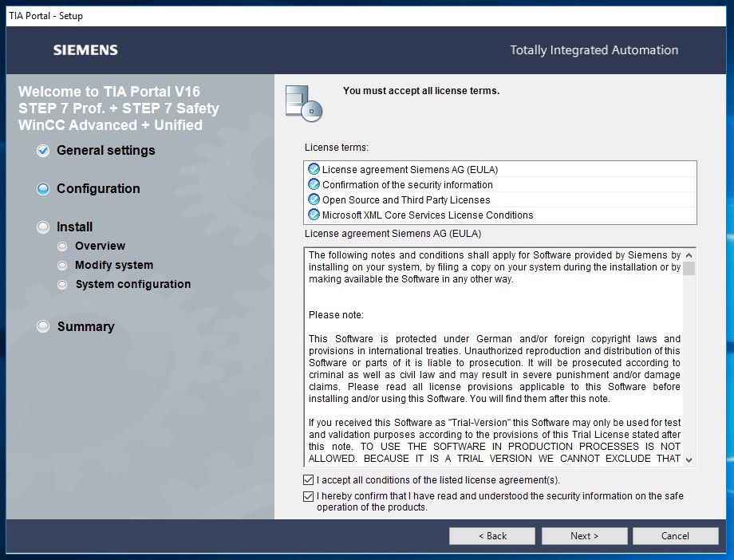Cancel the TIA Portal setup
Screen dimensions: 734x560
[x=675, y=536]
